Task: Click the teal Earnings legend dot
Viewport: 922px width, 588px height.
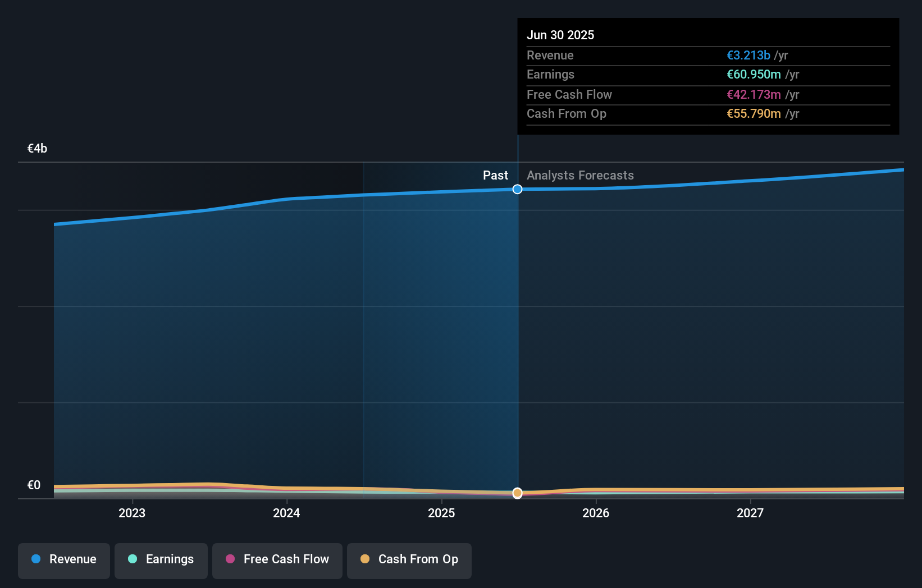Action: [131, 559]
